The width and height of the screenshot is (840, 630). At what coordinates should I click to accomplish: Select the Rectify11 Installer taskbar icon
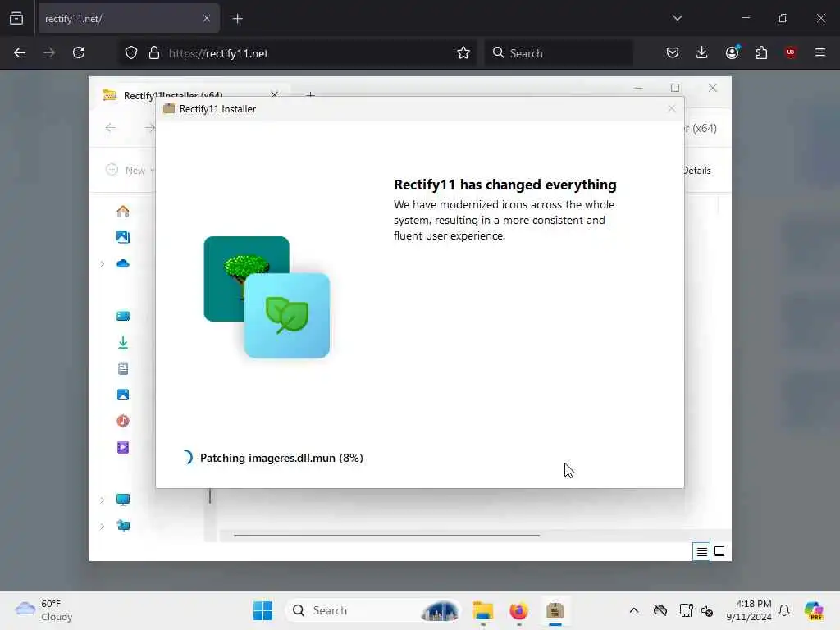(x=555, y=610)
